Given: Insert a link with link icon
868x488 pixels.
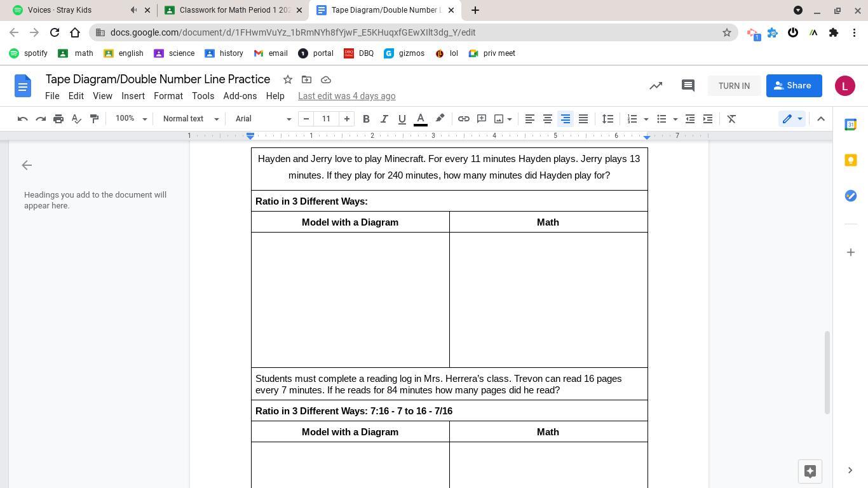Looking at the screenshot, I should click(464, 119).
